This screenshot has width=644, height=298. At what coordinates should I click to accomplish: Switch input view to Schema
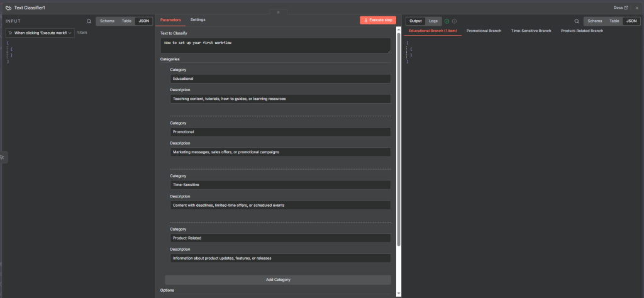(107, 21)
